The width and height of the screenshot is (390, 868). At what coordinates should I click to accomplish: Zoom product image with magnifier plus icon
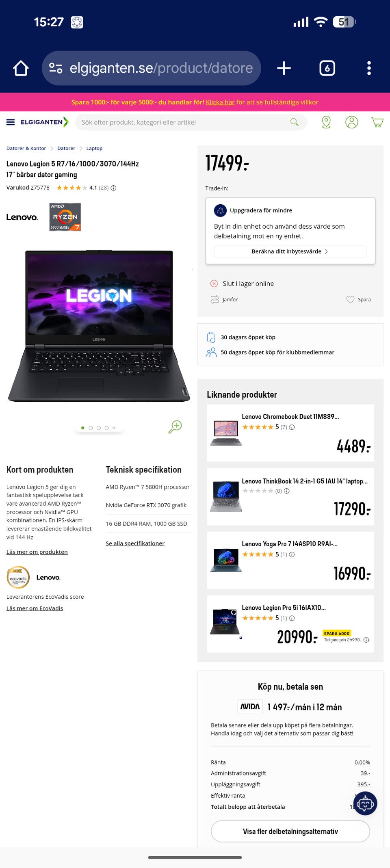[x=175, y=427]
